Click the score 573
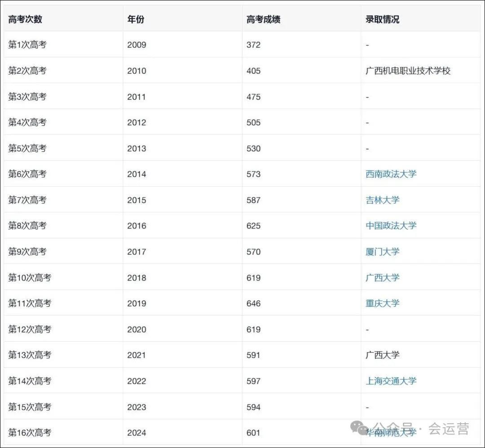The image size is (485, 448). click(253, 174)
